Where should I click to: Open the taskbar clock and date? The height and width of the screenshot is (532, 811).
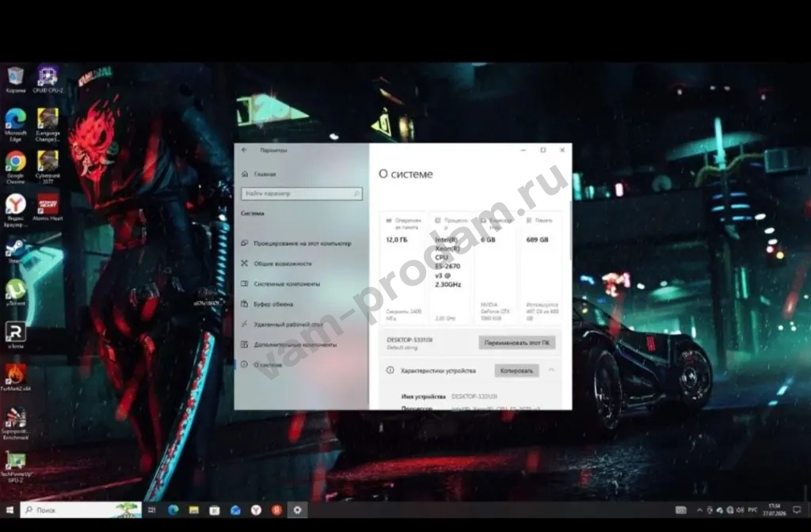[775, 510]
